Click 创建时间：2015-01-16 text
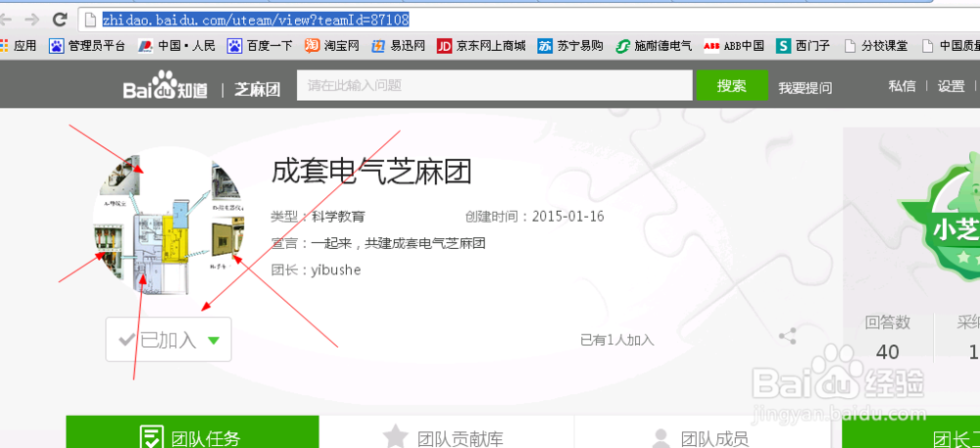Viewport: 980px width, 448px height. 535,217
